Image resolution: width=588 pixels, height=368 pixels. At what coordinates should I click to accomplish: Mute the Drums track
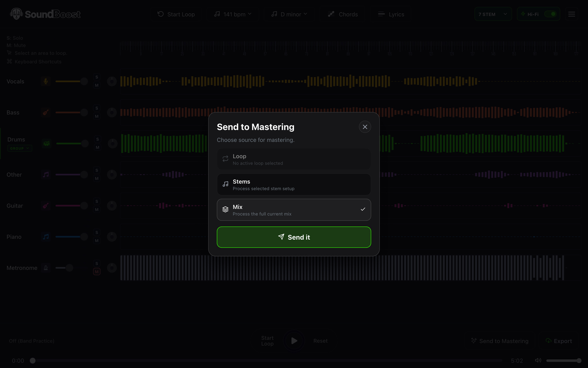tap(97, 147)
